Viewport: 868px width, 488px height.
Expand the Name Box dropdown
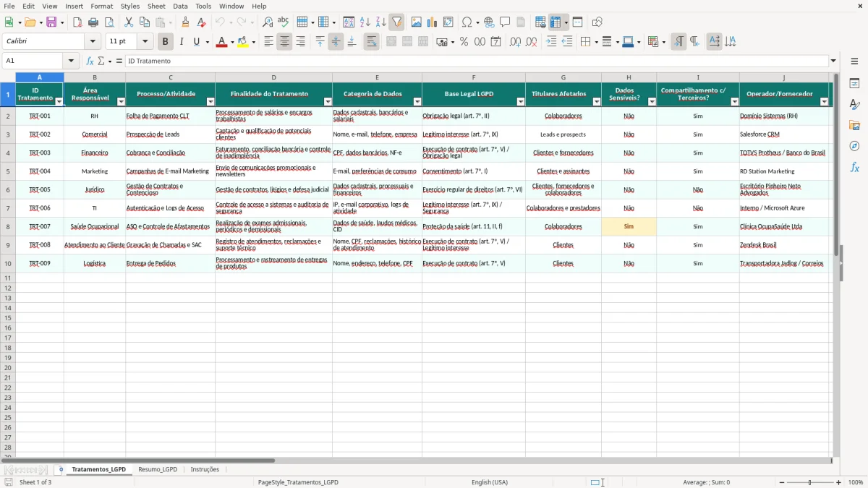[71, 61]
